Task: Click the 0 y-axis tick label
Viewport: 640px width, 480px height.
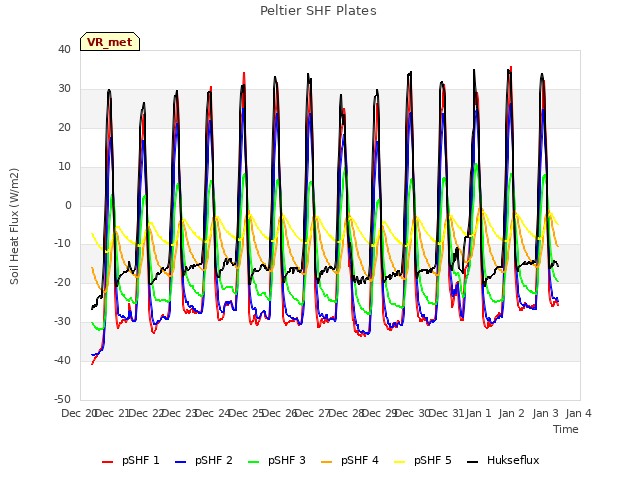Action: [x=68, y=206]
